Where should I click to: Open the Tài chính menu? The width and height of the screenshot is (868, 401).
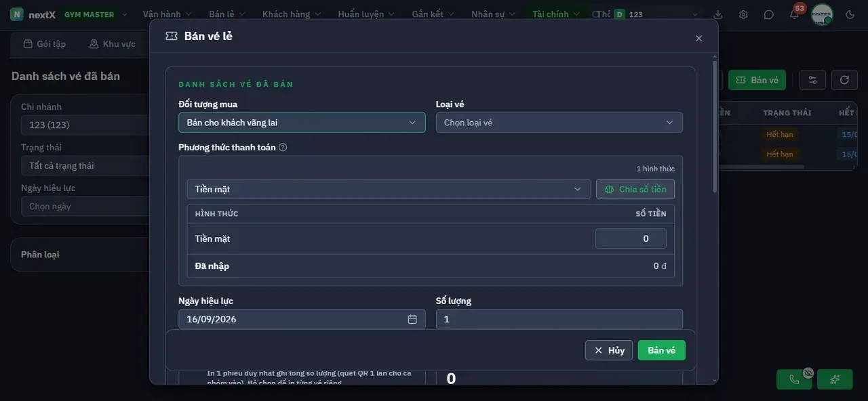coord(556,14)
